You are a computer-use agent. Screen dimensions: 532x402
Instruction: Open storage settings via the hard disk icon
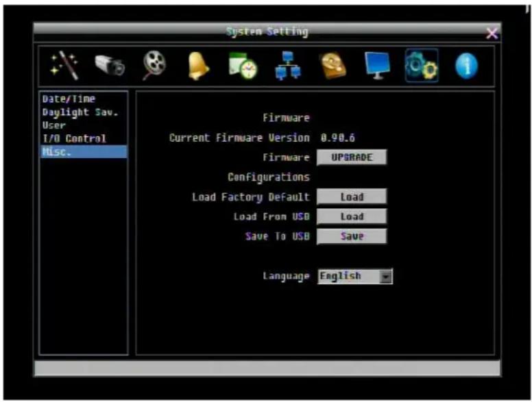click(332, 66)
